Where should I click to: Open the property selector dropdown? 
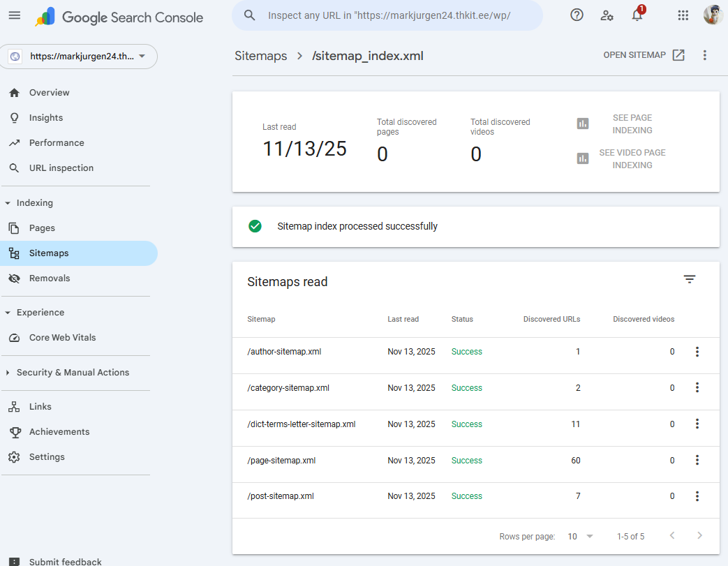[79, 57]
